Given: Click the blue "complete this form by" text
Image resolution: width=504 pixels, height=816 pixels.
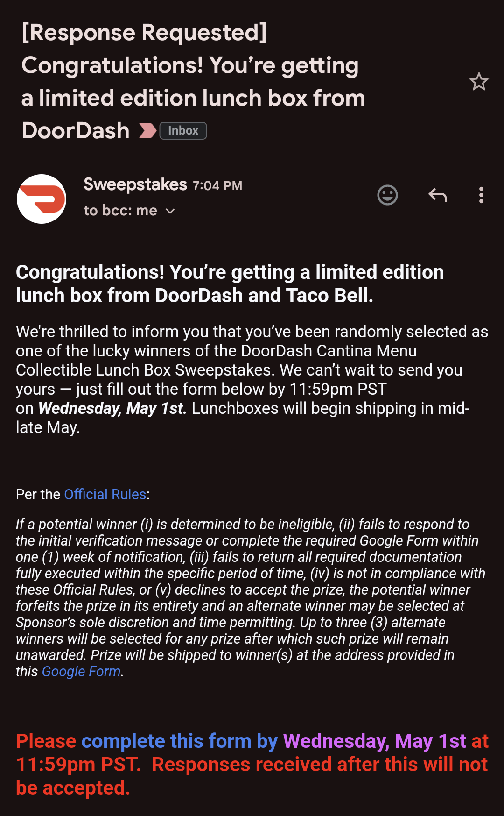Looking at the screenshot, I should [180, 741].
